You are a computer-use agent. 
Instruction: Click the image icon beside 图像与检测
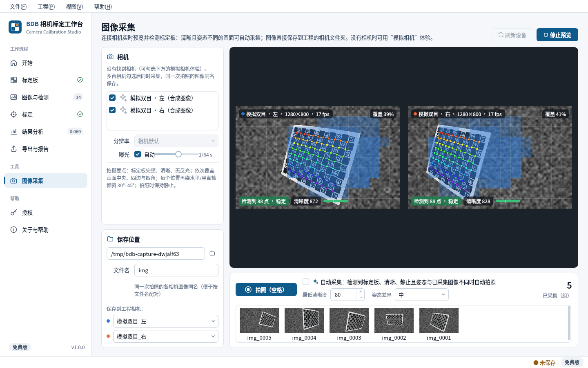[13, 97]
